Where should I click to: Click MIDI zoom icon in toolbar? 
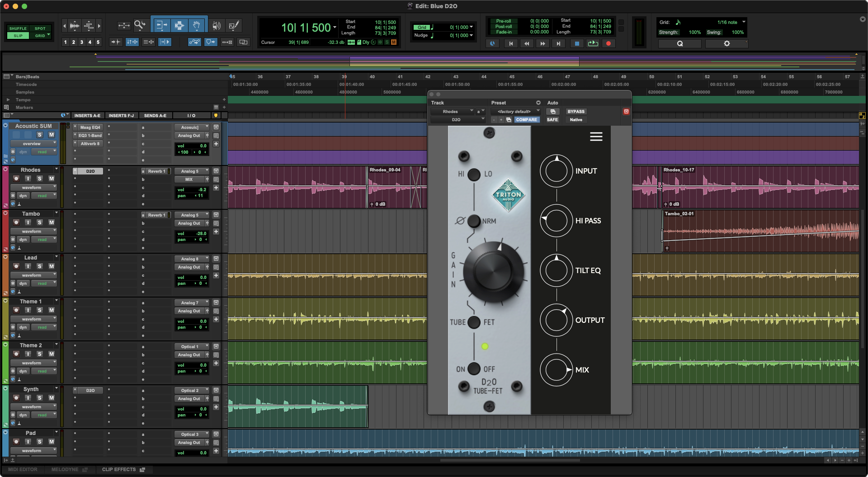pos(89,26)
